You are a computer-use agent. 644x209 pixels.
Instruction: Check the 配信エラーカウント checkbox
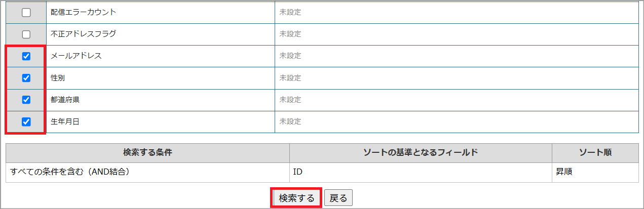pyautogui.click(x=26, y=13)
